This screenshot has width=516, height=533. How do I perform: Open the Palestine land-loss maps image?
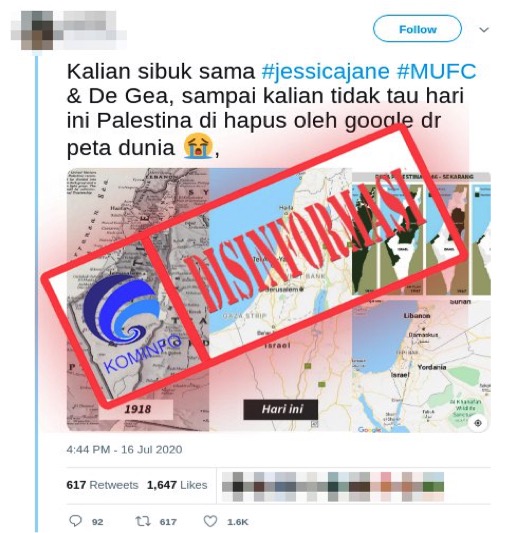[422, 234]
